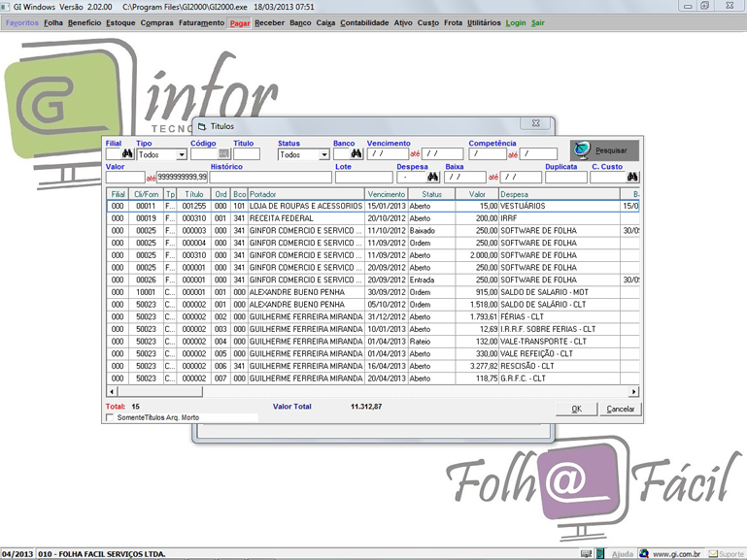Viewport: 747px width, 560px height.
Task: Open the Utilitários menu
Action: tap(484, 23)
